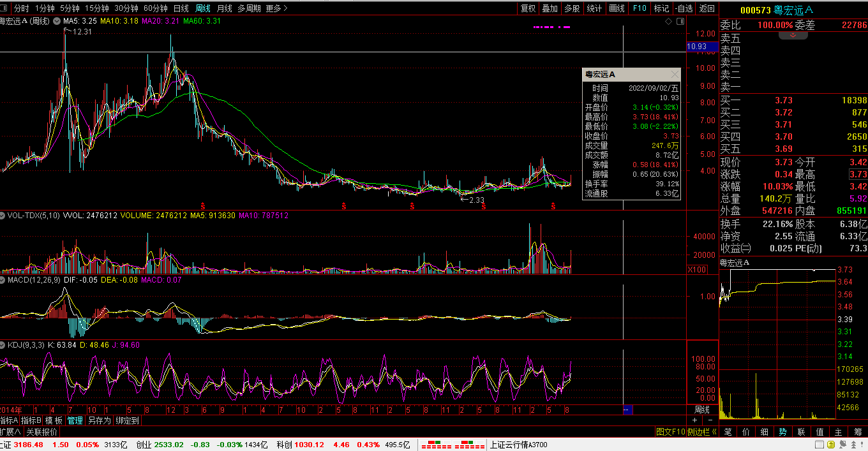868x451 pixels.
Task: Select the 筹 chip distribution tab
Action: 858,432
